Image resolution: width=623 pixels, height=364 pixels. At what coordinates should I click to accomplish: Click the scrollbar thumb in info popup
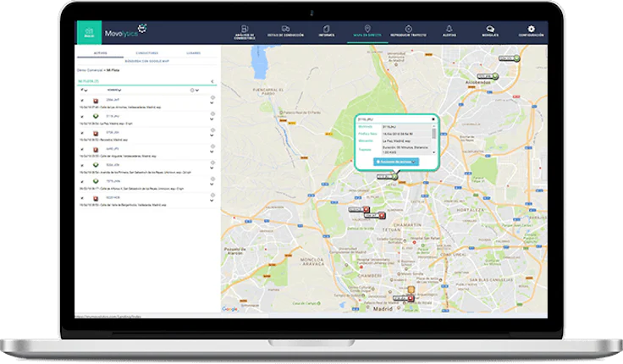[433, 134]
